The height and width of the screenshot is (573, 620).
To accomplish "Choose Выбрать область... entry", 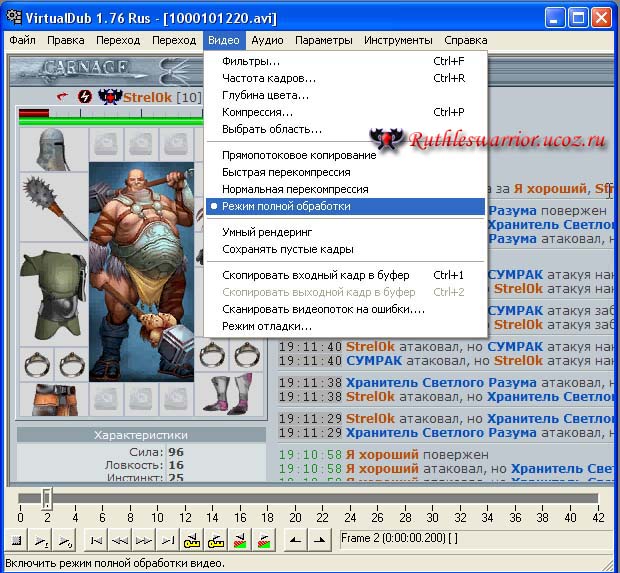I will point(345,129).
